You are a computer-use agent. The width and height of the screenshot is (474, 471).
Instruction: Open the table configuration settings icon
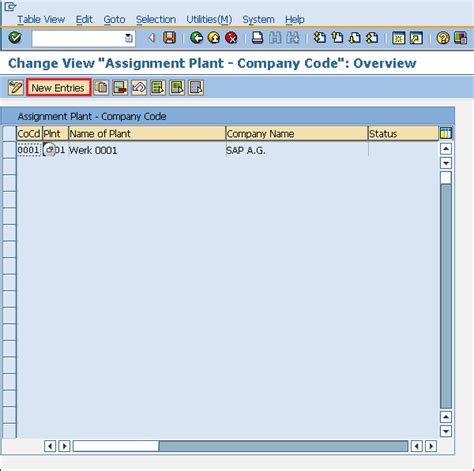coord(446,133)
